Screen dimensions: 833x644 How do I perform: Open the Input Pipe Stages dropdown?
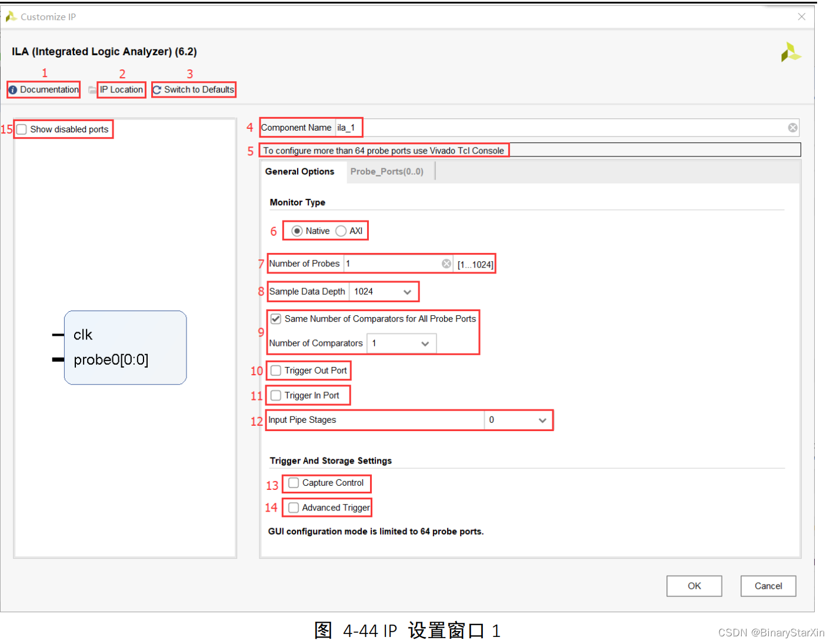(518, 420)
